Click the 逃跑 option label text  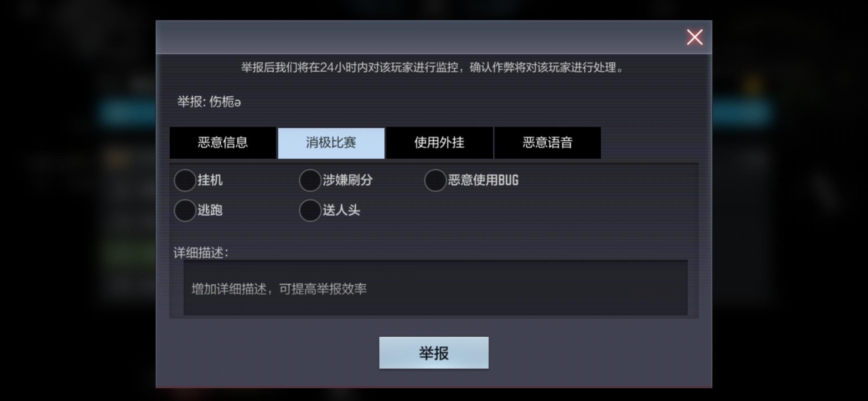[210, 210]
